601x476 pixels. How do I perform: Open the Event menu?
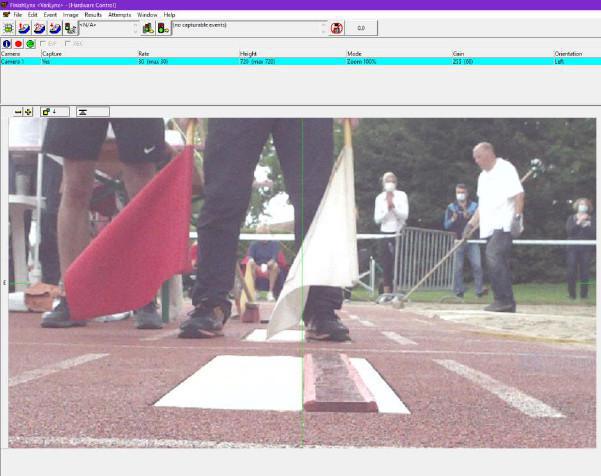(50, 15)
